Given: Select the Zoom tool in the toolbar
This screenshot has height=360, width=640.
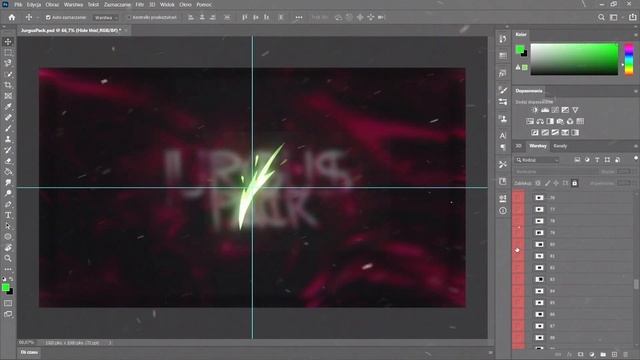Looking at the screenshot, I should [8, 258].
